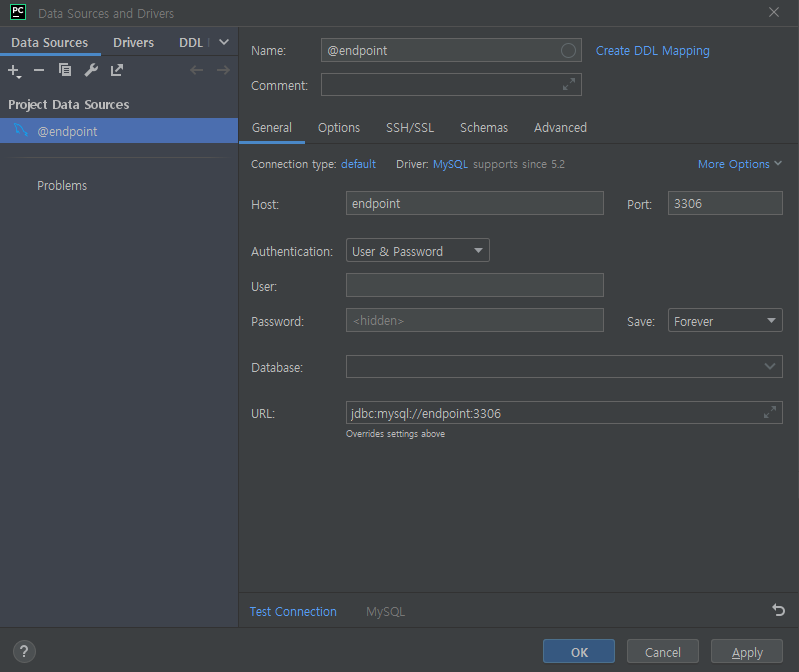This screenshot has width=799, height=672.
Task: Make data source global export icon
Action: click(117, 70)
